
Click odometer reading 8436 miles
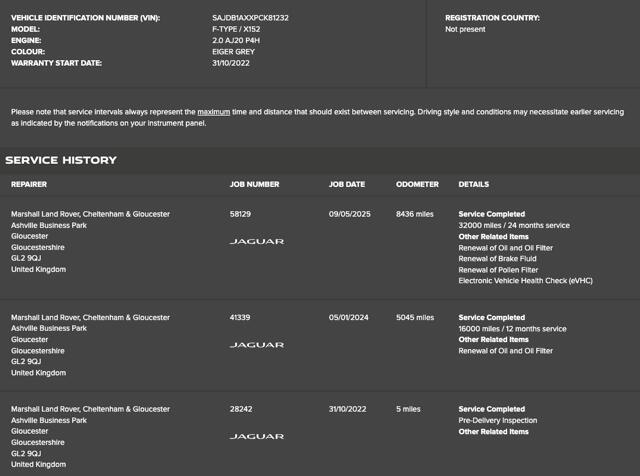[x=415, y=214]
